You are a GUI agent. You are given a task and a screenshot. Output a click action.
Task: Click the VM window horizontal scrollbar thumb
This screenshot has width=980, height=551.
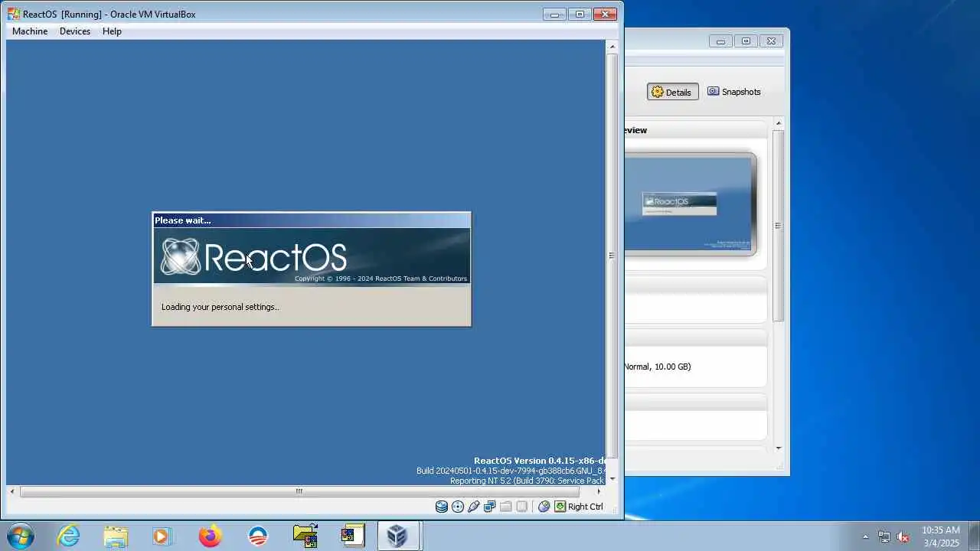299,491
